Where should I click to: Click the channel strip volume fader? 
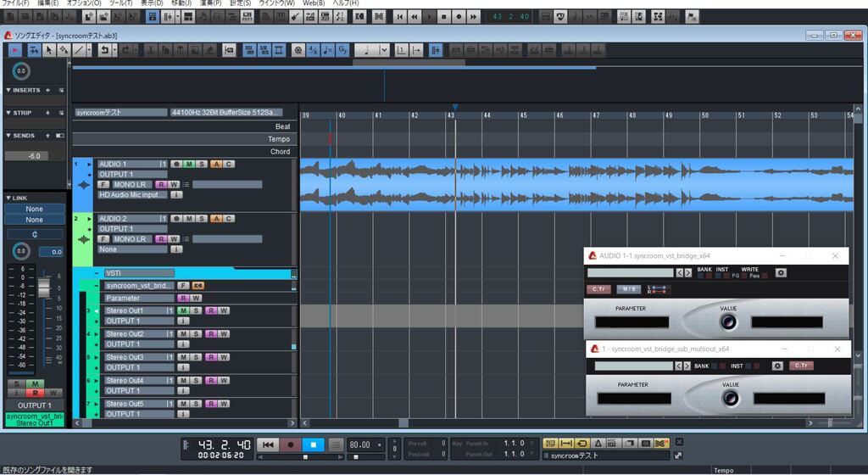[44, 288]
